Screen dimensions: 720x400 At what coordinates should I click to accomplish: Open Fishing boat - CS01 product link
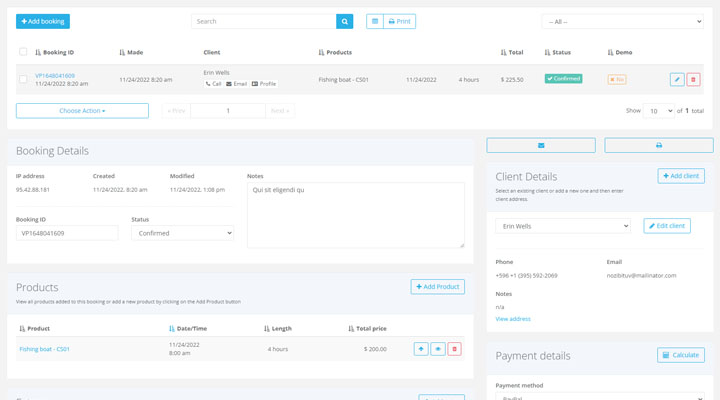pos(45,349)
